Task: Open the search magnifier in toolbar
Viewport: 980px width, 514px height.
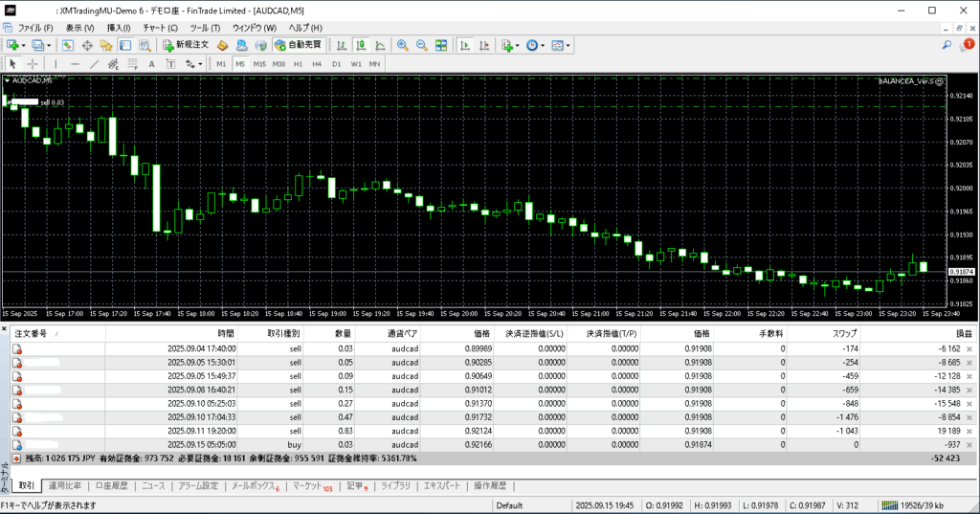Action: [947, 45]
